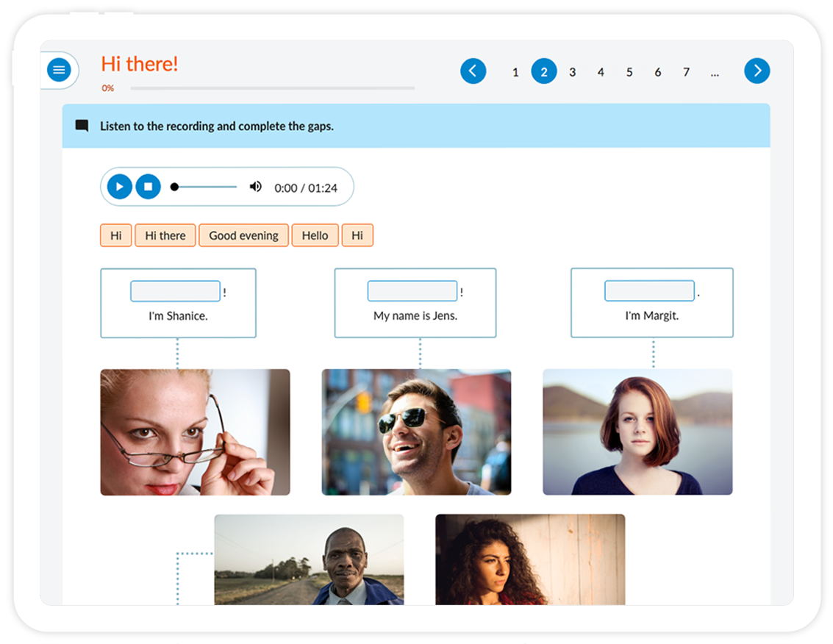Viewport: 833px width, 644px height.
Task: Click the audio progress slider handle
Action: coord(174,187)
